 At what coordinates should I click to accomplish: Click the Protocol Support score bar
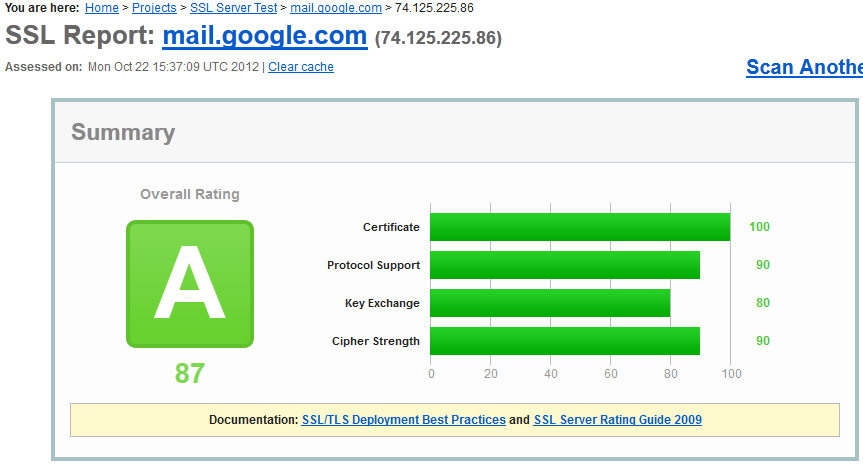[564, 265]
